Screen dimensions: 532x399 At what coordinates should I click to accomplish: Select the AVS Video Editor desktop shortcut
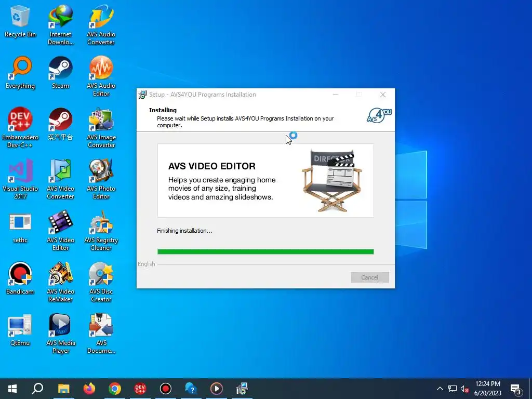click(x=61, y=231)
